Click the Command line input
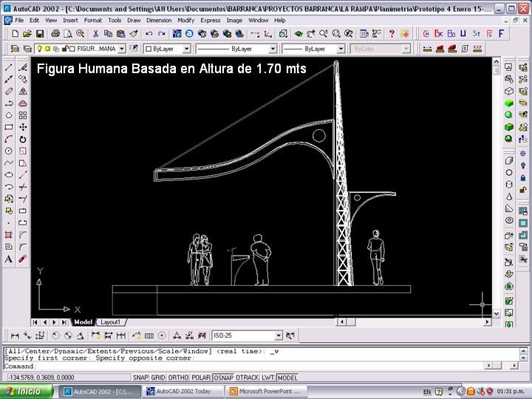 (222, 366)
